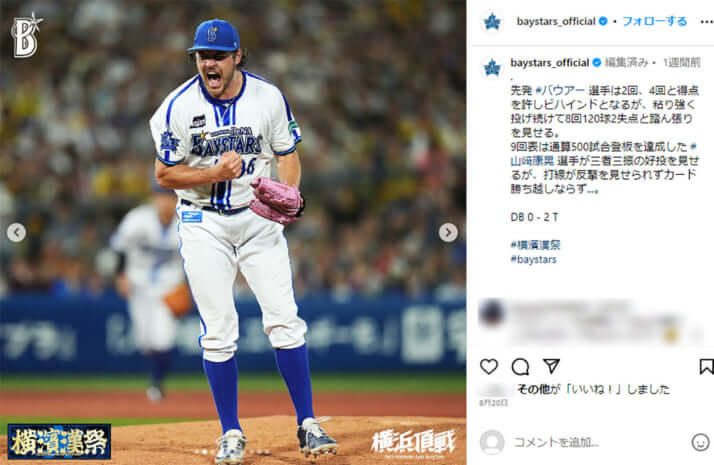Click the commenter avatar in the blurred comment
This screenshot has width=714, height=465.
491,313
